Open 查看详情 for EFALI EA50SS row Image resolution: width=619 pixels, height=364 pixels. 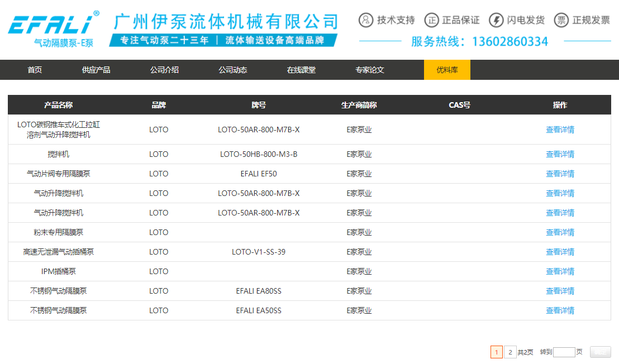point(560,310)
